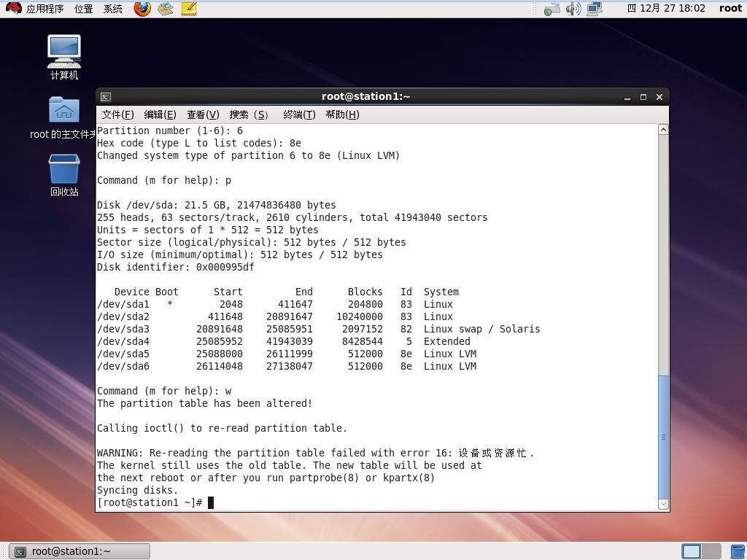Click trash icon in the bottom panel corner
Viewport: 747px width, 560px height.
pos(738,551)
